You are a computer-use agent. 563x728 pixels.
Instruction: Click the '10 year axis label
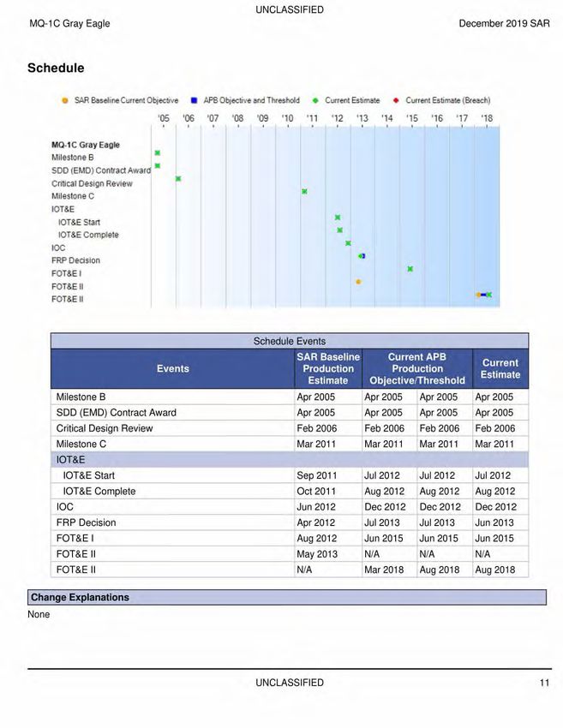(x=288, y=118)
